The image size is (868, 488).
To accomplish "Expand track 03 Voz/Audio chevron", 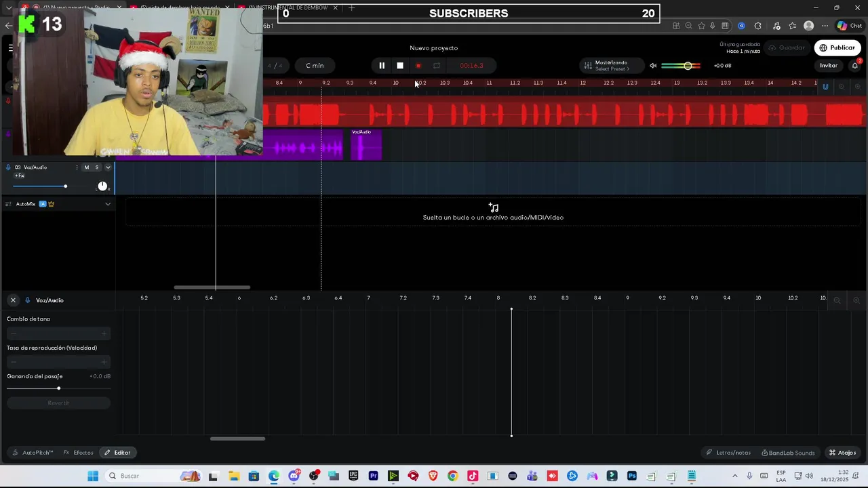I will click(108, 167).
